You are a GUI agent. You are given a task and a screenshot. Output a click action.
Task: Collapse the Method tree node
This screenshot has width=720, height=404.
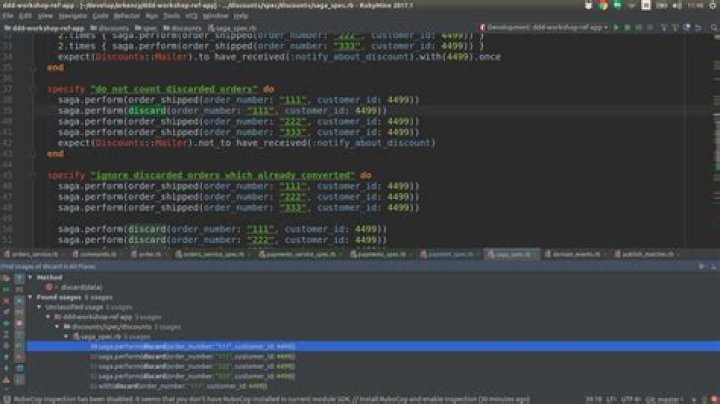[29, 277]
